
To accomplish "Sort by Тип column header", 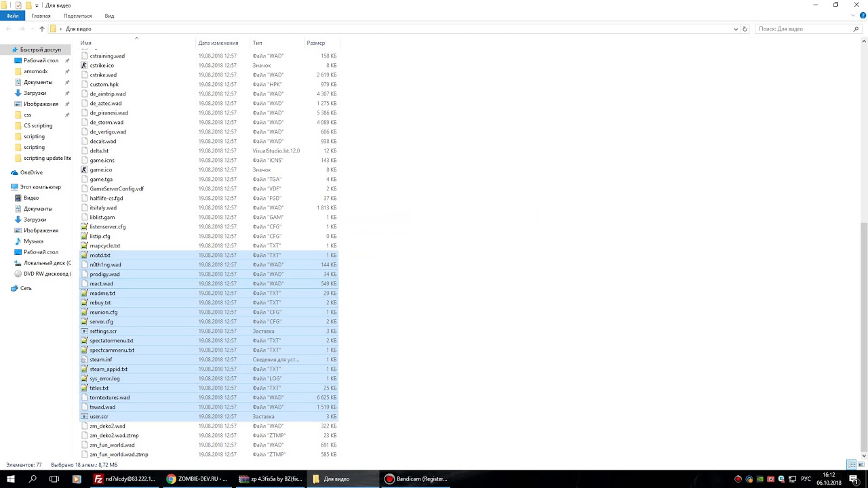I will (257, 43).
